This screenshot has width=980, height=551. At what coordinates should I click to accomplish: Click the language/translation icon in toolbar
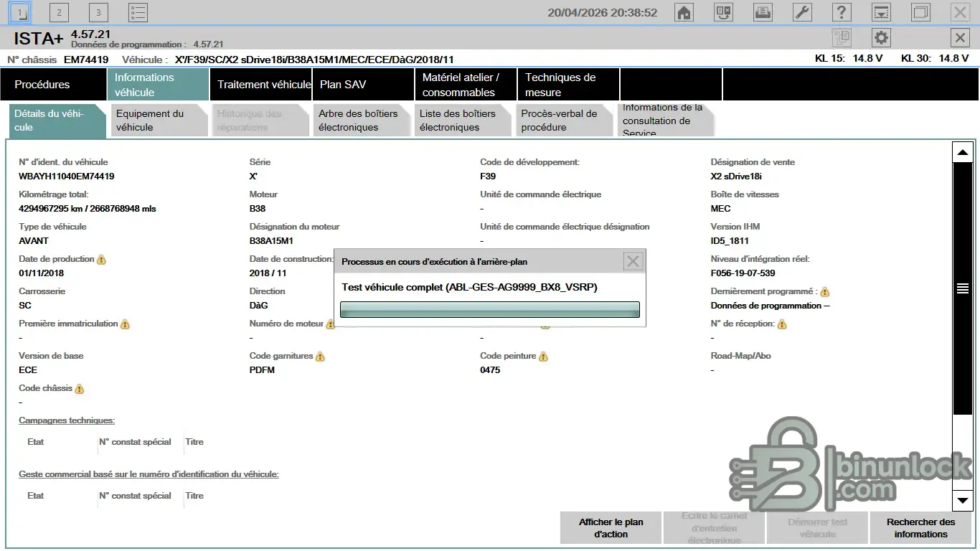coord(723,12)
